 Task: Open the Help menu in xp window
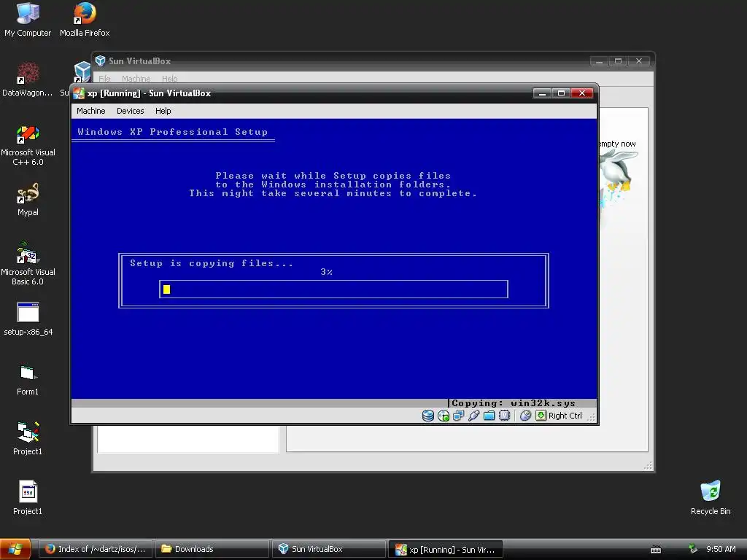coord(163,111)
